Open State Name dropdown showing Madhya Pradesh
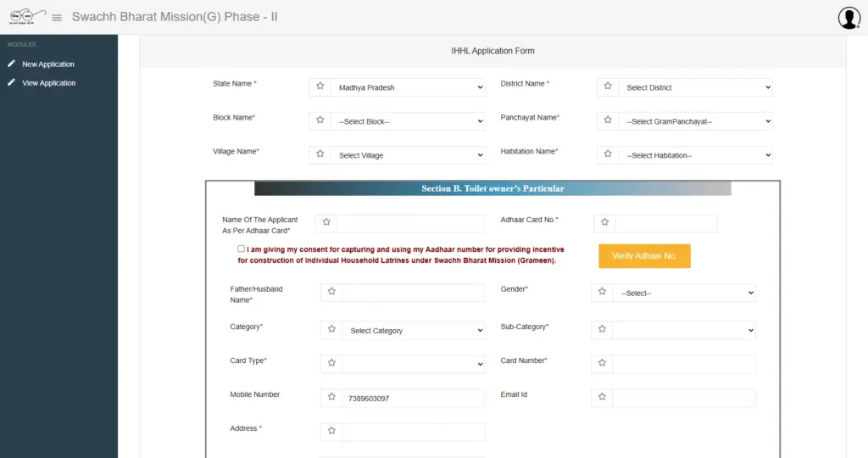 (x=408, y=87)
